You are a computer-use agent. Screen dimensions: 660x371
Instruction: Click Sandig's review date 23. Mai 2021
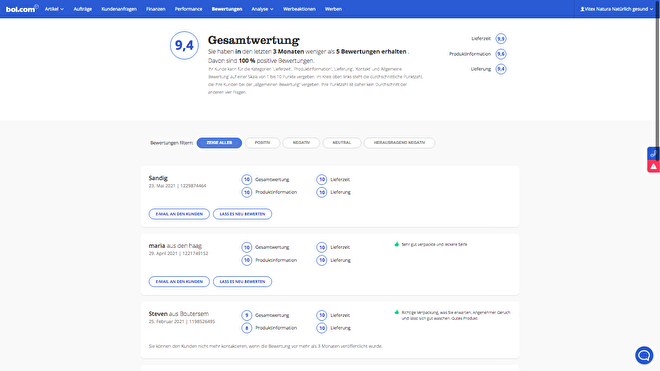(x=162, y=186)
